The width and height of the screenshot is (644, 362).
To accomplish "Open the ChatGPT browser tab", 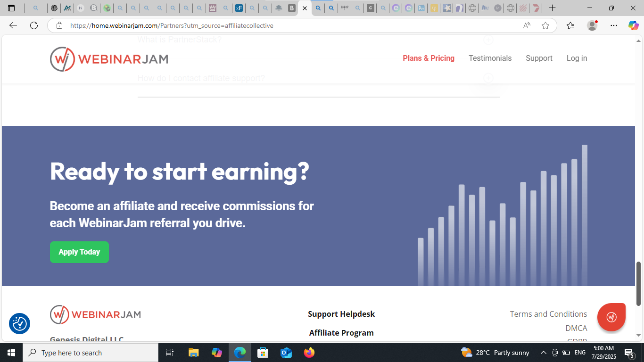I will coord(54,8).
